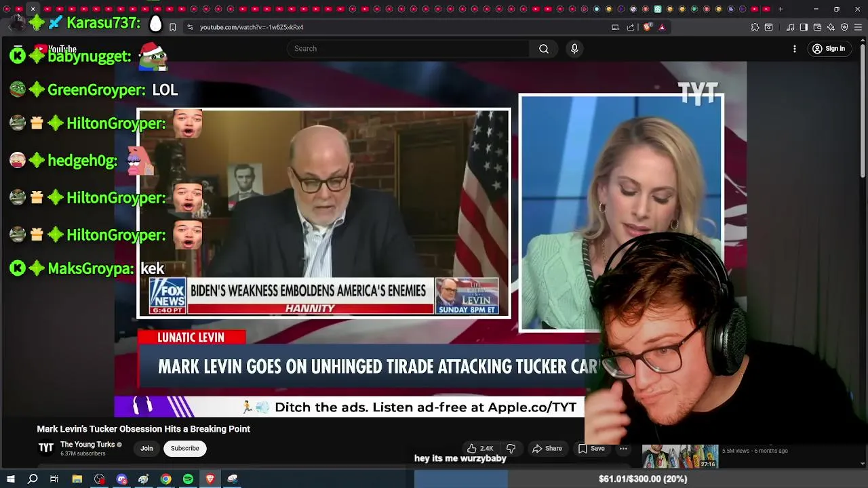868x488 pixels.
Task: Open the more actions ellipsis beside Save
Action: click(623, 448)
